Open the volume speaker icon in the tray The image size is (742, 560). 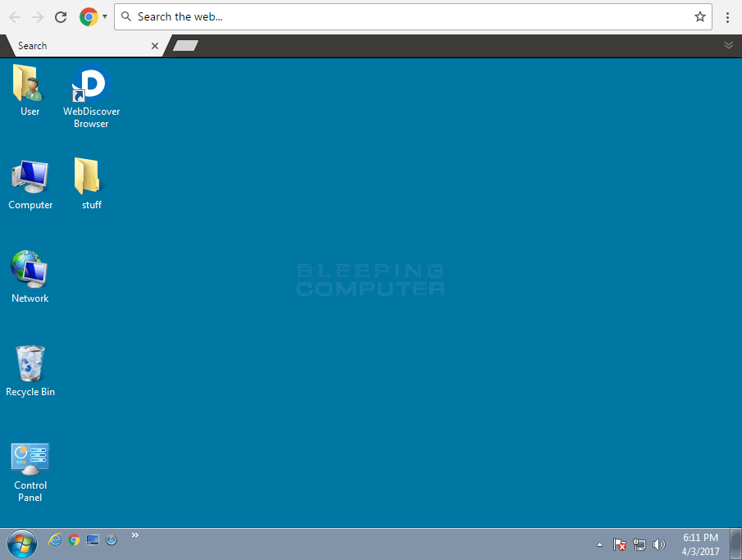coord(658,545)
